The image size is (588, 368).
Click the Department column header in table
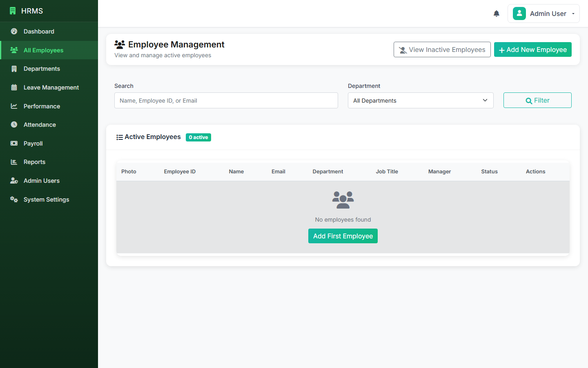point(328,172)
